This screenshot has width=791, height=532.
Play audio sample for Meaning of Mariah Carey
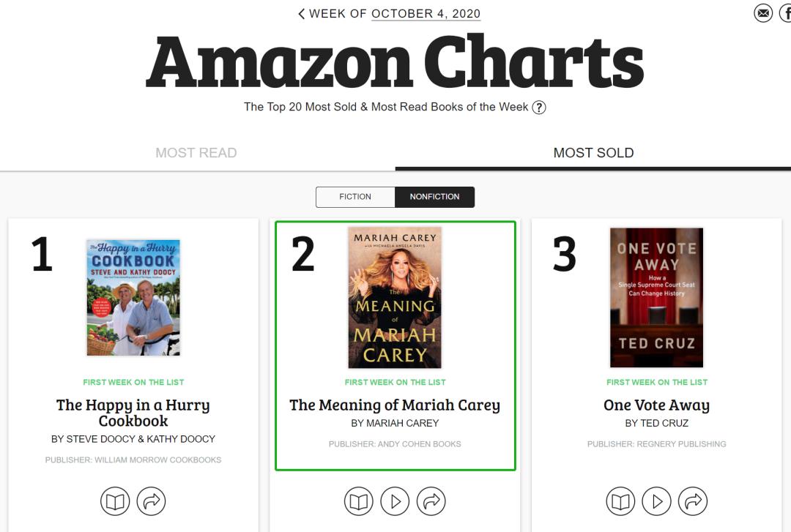tap(395, 501)
